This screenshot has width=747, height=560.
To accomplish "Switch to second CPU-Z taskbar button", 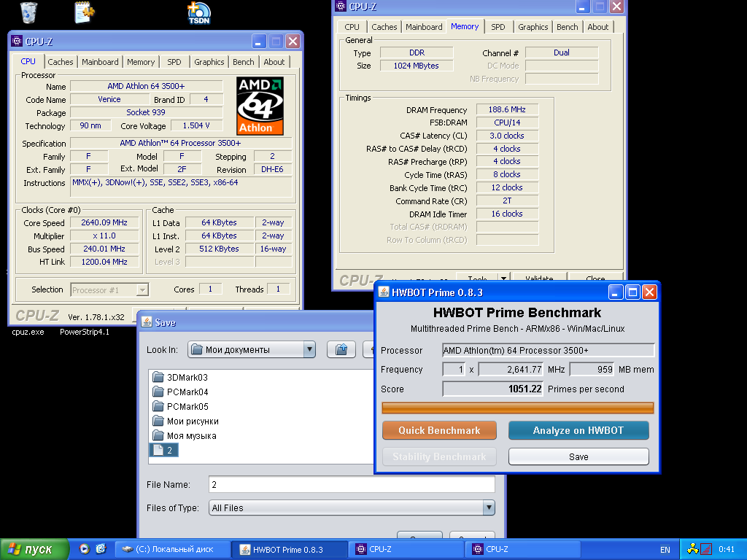I will pyautogui.click(x=522, y=549).
